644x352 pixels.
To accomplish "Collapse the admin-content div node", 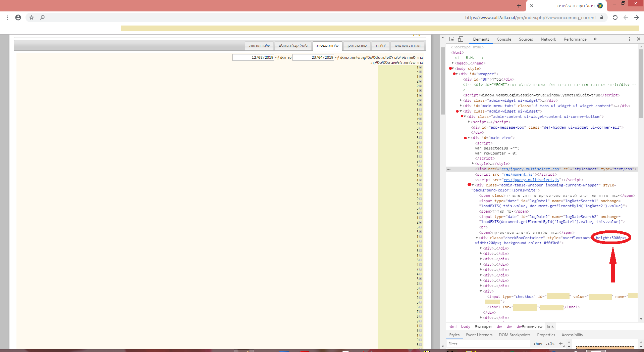I will (465, 117).
